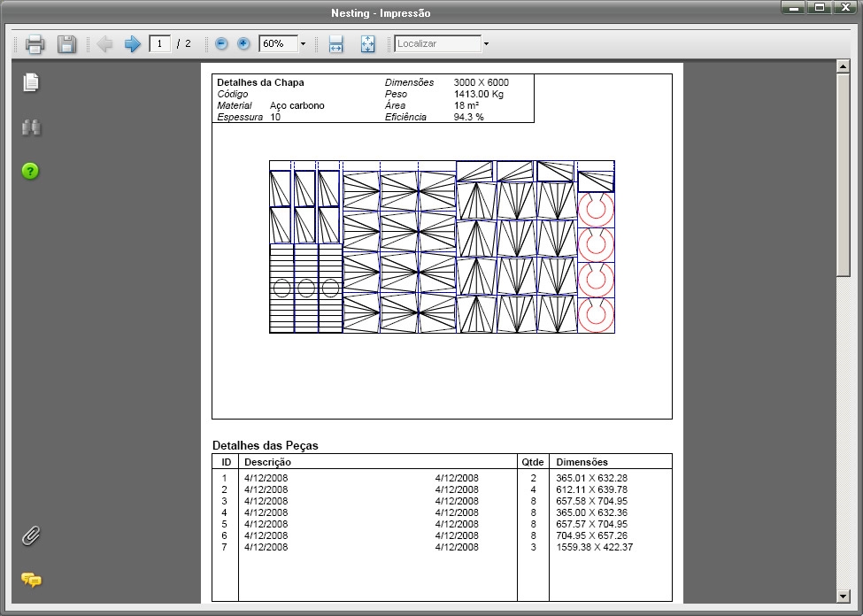This screenshot has height=616, width=863.
Task: Click the current page number field
Action: click(159, 43)
